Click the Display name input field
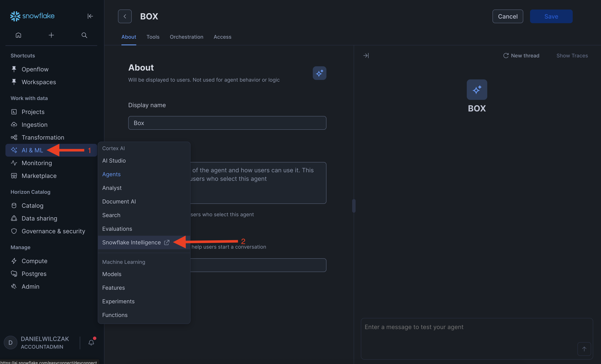Screen dimensions: 601x364 tap(227, 123)
